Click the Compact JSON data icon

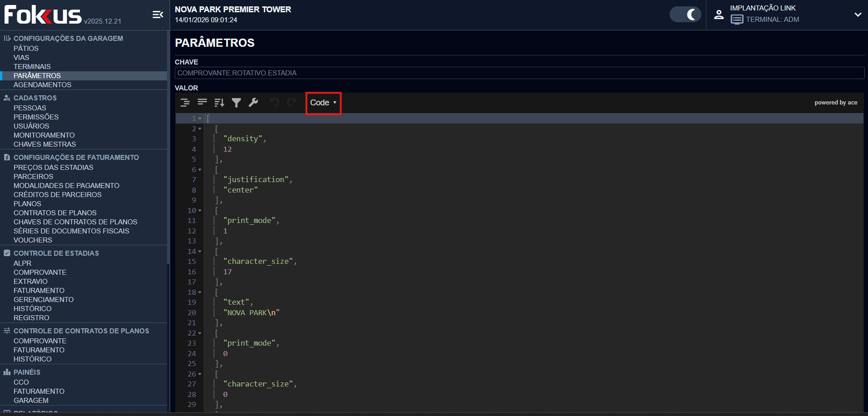pos(202,103)
